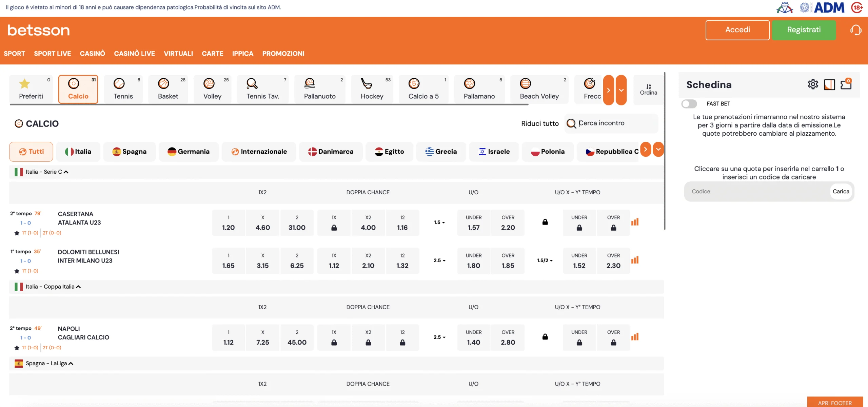Enable the FAST BET toggle
The width and height of the screenshot is (868, 407).
[x=689, y=104]
